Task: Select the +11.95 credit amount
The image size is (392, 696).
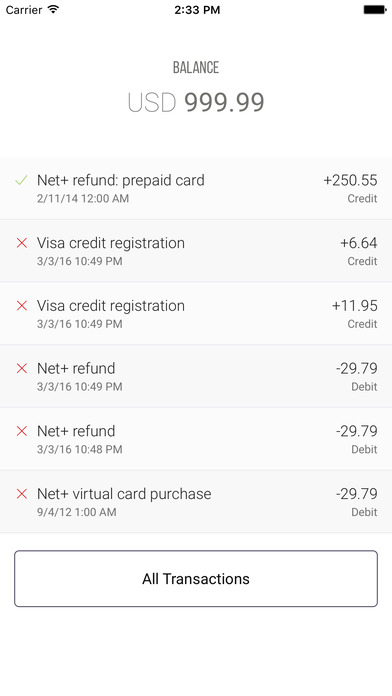Action: tap(355, 305)
